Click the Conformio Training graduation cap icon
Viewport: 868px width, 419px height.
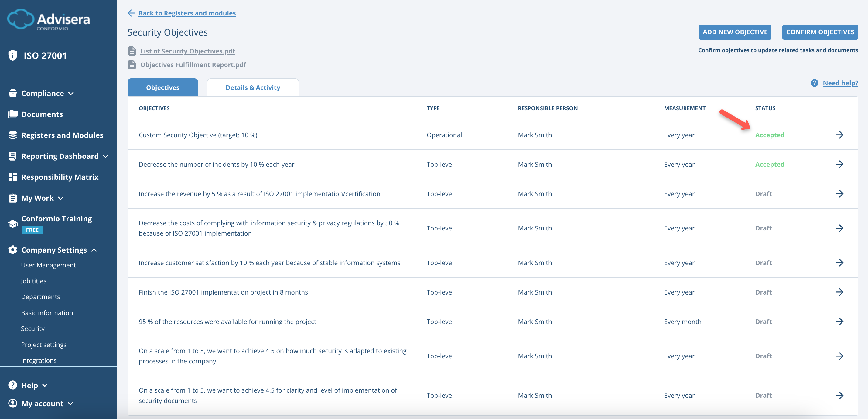click(12, 223)
